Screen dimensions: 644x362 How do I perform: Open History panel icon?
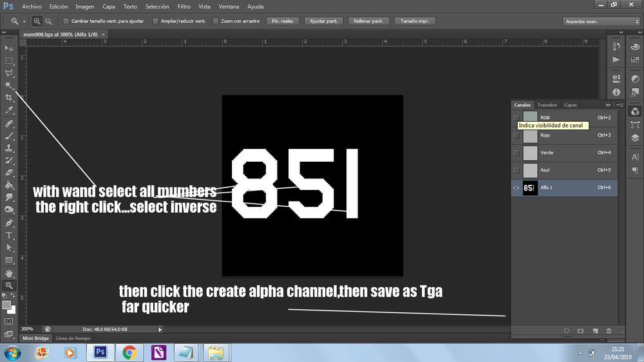point(616,46)
